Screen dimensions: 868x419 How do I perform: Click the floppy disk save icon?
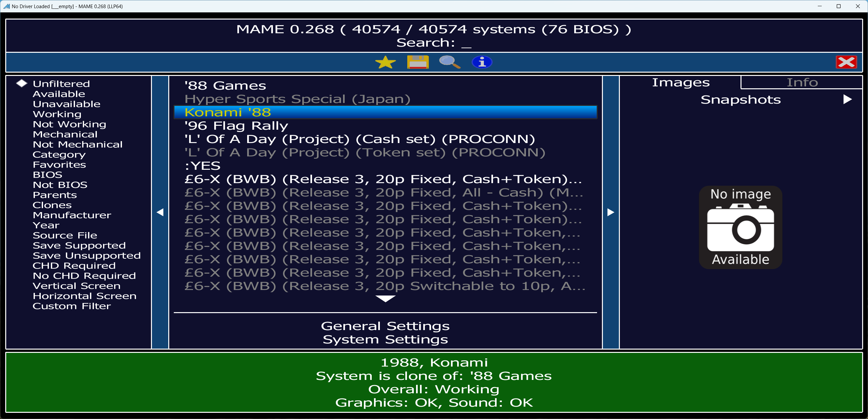tap(418, 62)
